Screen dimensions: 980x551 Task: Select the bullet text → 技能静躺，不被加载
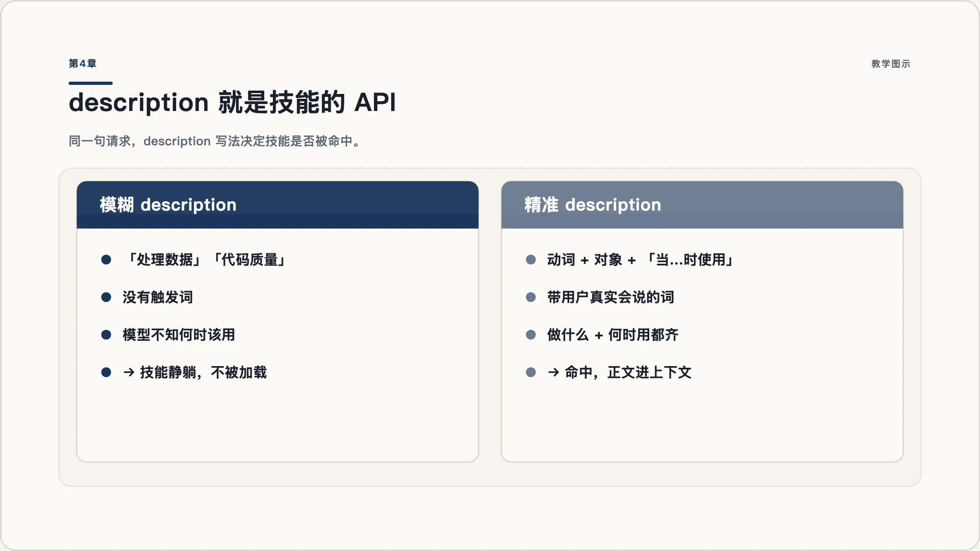click(x=195, y=372)
